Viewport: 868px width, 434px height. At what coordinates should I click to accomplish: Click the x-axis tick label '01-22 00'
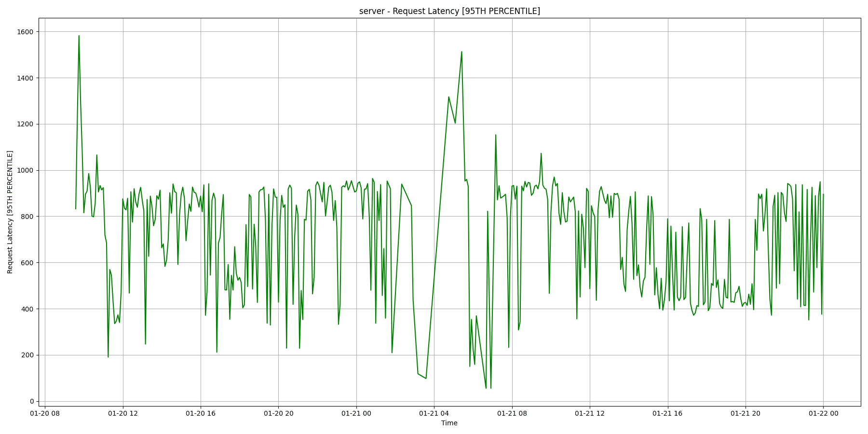[824, 413]
